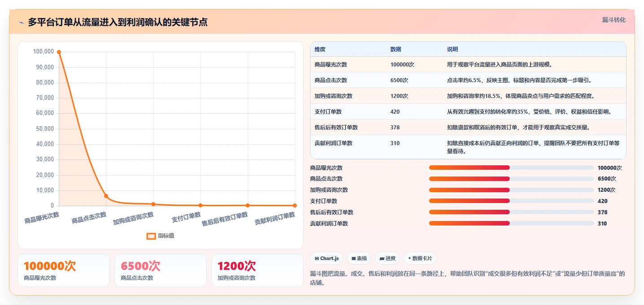
Task: Click the 商品曝光次数 x-axis label on the chart
Action: [42, 218]
